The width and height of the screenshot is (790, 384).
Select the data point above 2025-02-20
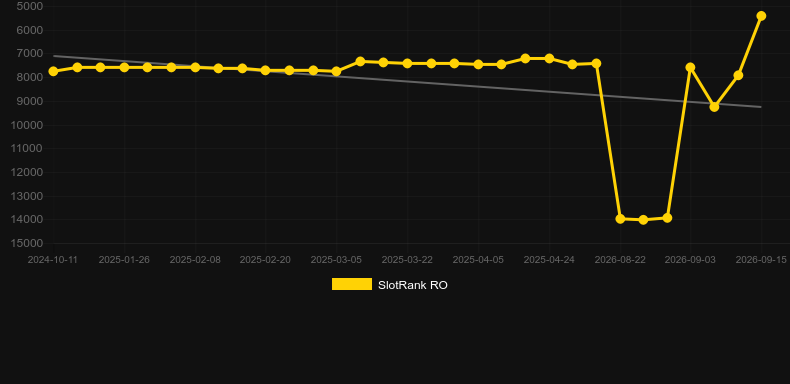[266, 71]
